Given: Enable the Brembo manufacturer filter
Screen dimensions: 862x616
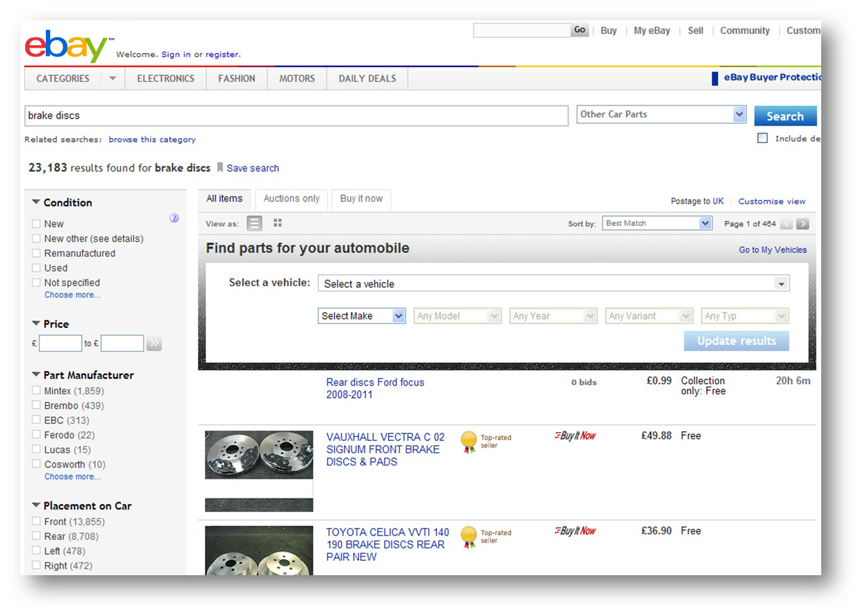Looking at the screenshot, I should [x=36, y=406].
